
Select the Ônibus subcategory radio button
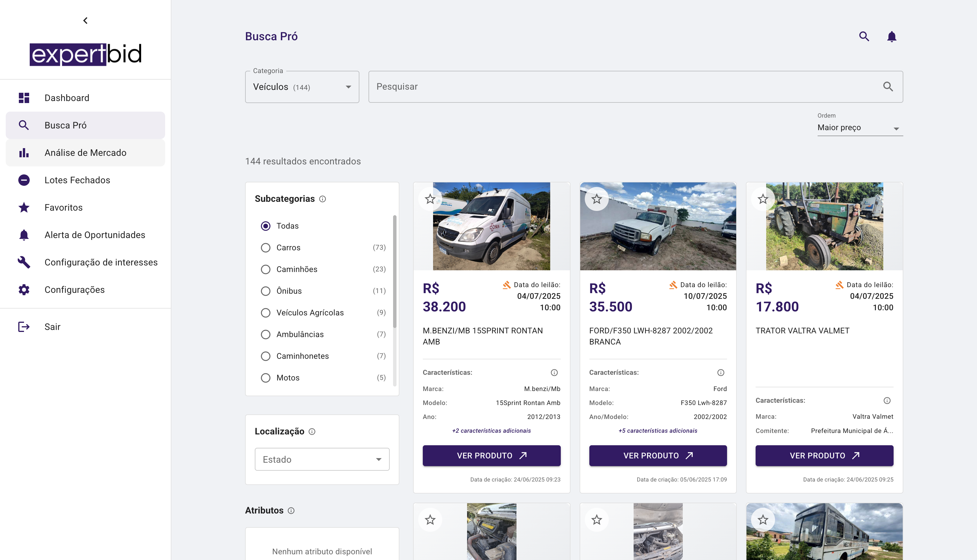266,291
